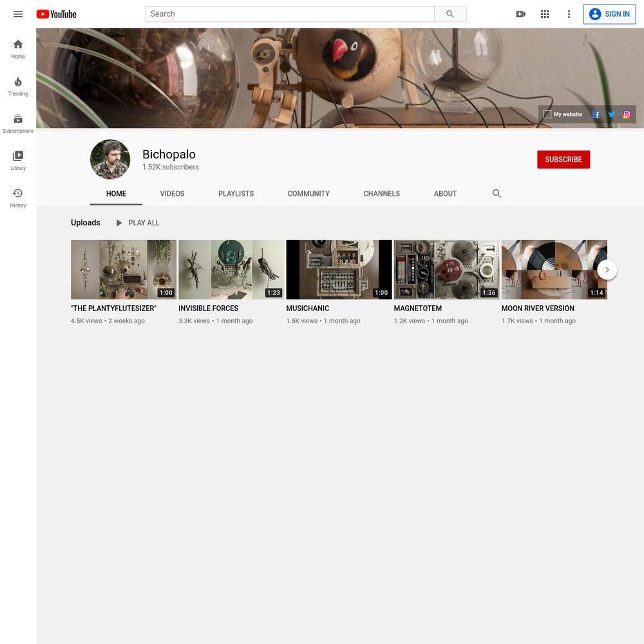Switch to the Channels tab
Viewport: 644px width, 644px height.
point(381,193)
